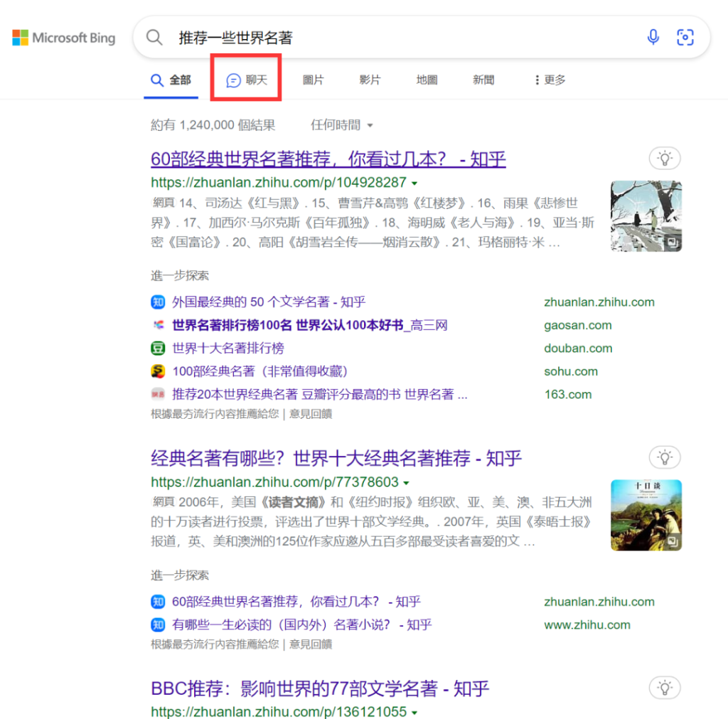Click URL https://zhuanlan.zhihu.com/p/77378603
Viewport: 728px width, 719px height.
(x=275, y=483)
